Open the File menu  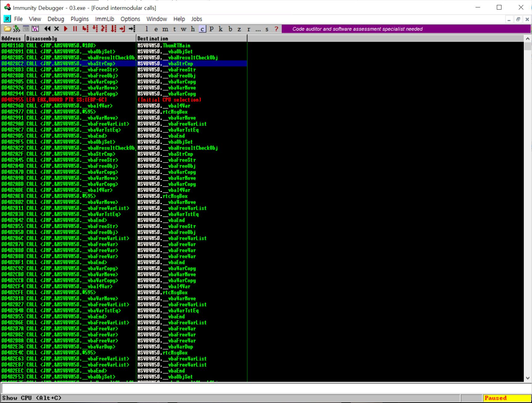pyautogui.click(x=19, y=19)
